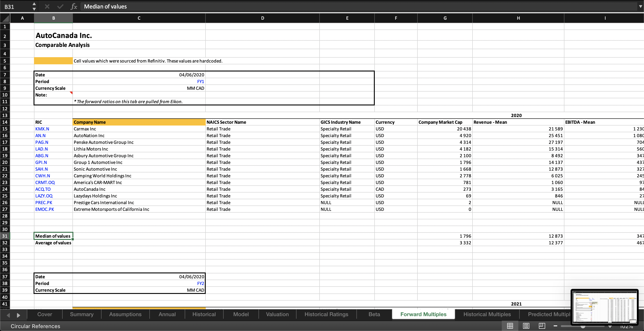
Task: Open the Cover sheet tab
Action: tap(45, 314)
